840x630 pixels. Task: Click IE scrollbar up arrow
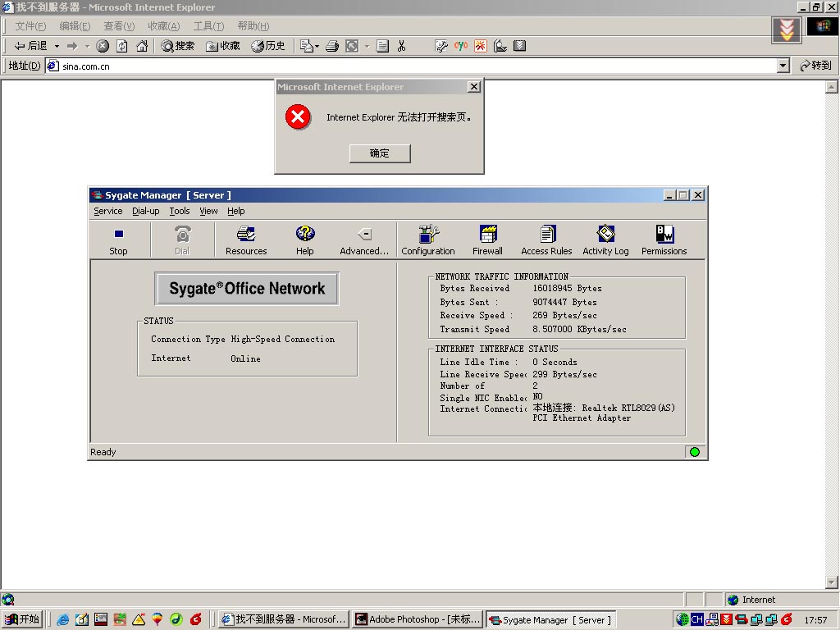tap(832, 87)
